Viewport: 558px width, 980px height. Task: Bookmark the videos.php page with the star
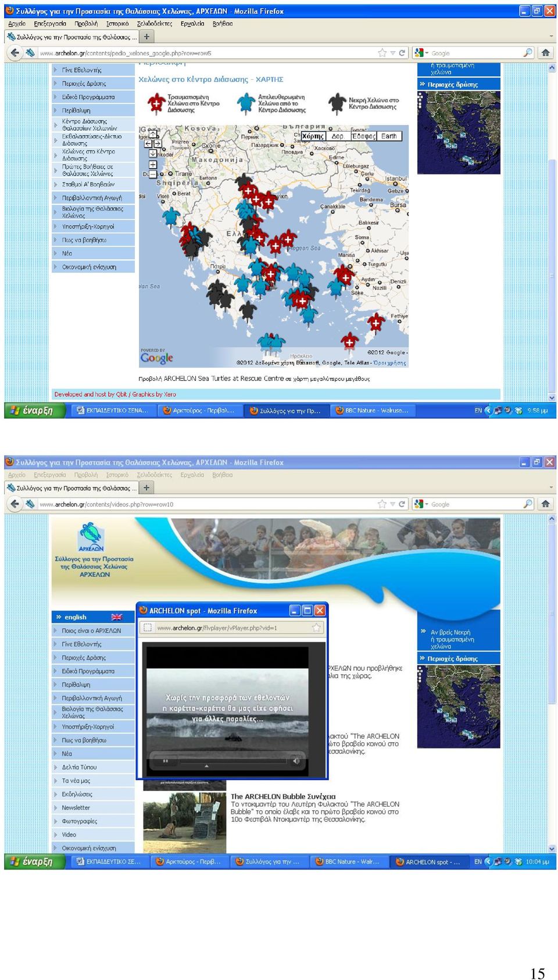point(382,504)
